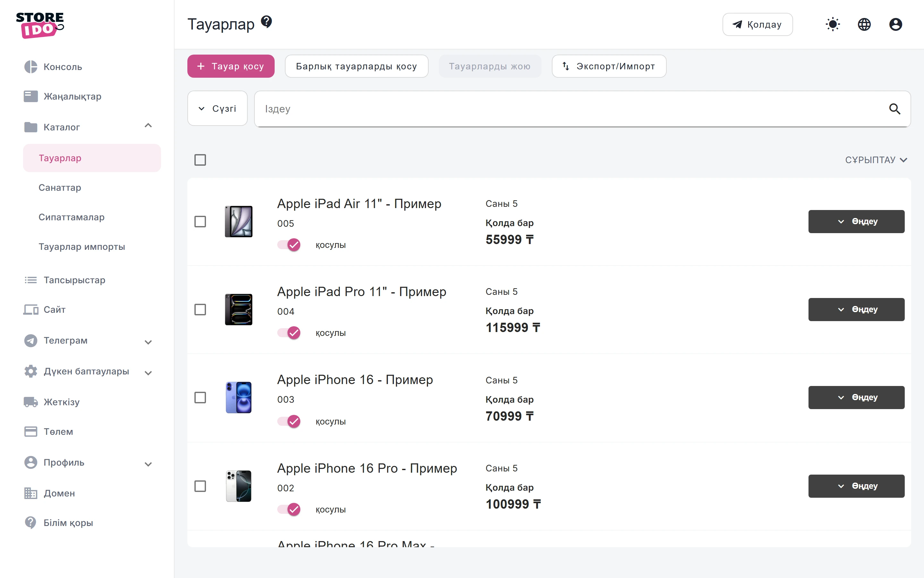Screen dimensions: 924x578
Task: Toggle light/dark theme sun icon
Action: 832,24
